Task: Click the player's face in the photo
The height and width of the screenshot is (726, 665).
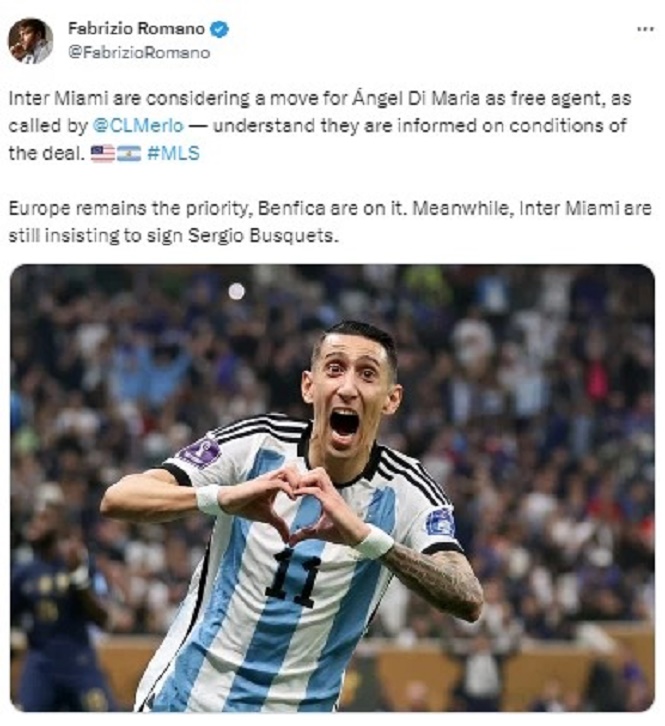Action: pos(351,388)
